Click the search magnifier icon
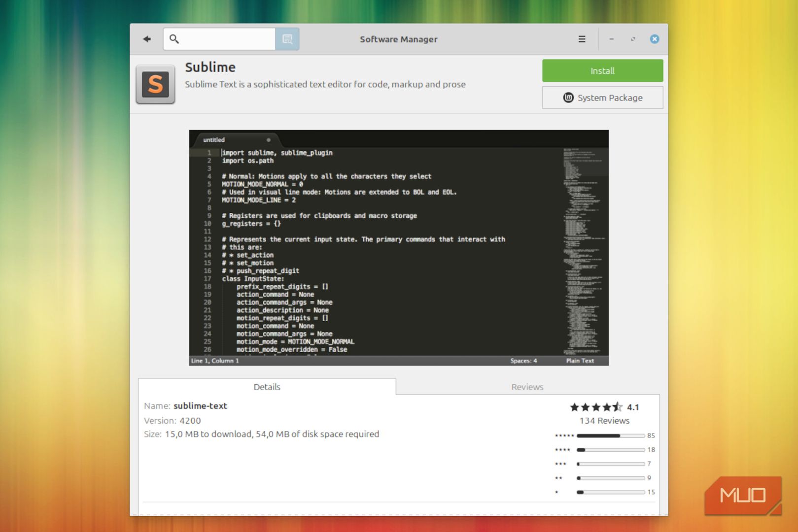The width and height of the screenshot is (798, 532). (x=174, y=39)
